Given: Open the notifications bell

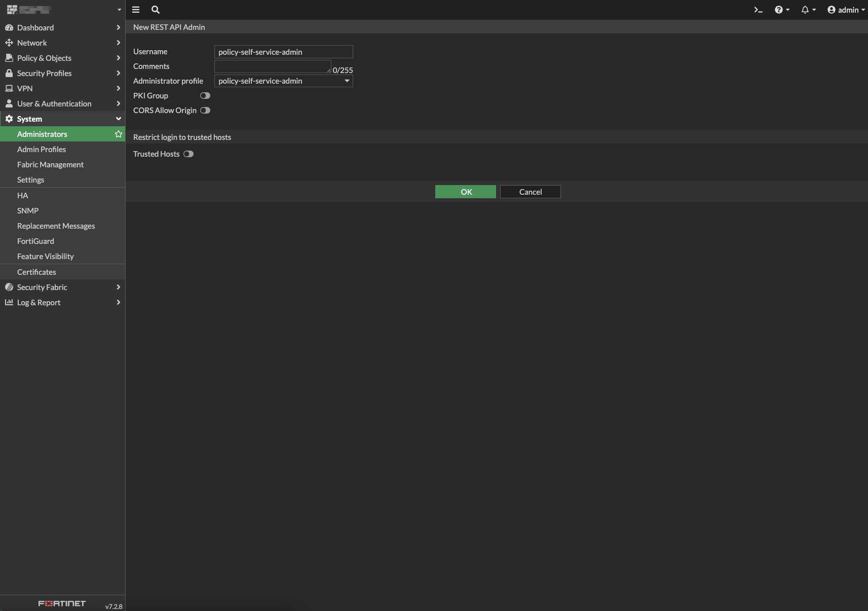Looking at the screenshot, I should click(805, 9).
